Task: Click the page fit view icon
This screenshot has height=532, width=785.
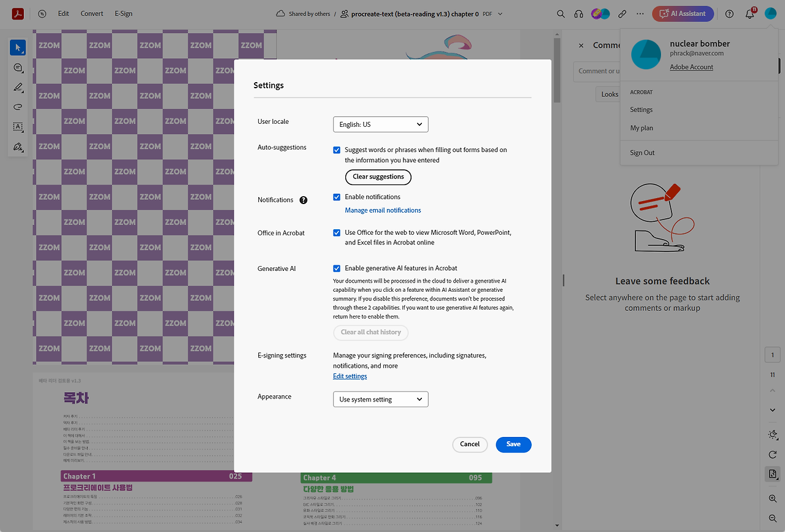Action: click(773, 474)
